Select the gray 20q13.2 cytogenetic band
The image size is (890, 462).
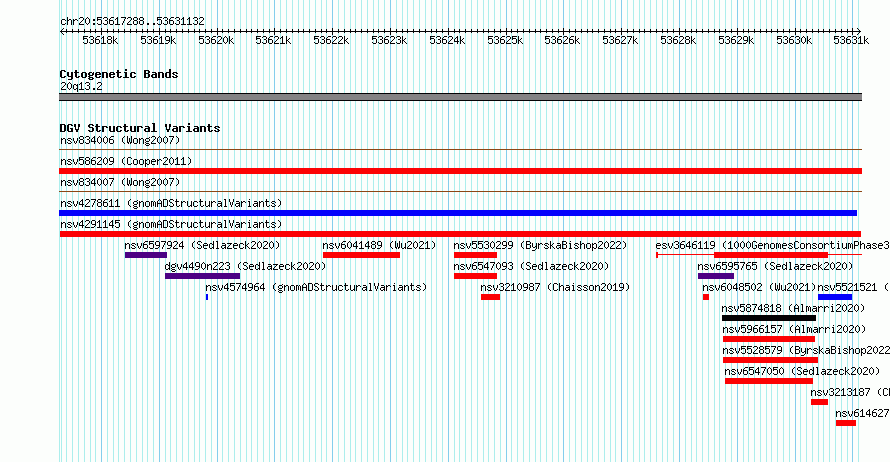460,97
